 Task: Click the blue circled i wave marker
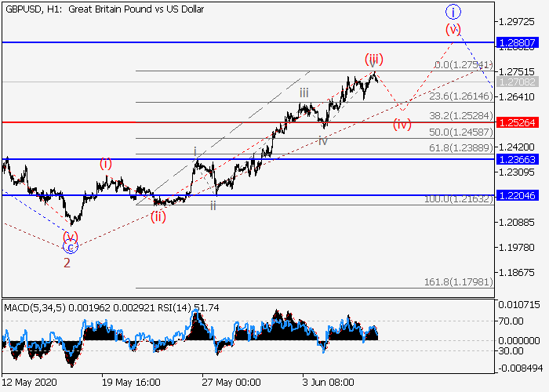coord(453,12)
